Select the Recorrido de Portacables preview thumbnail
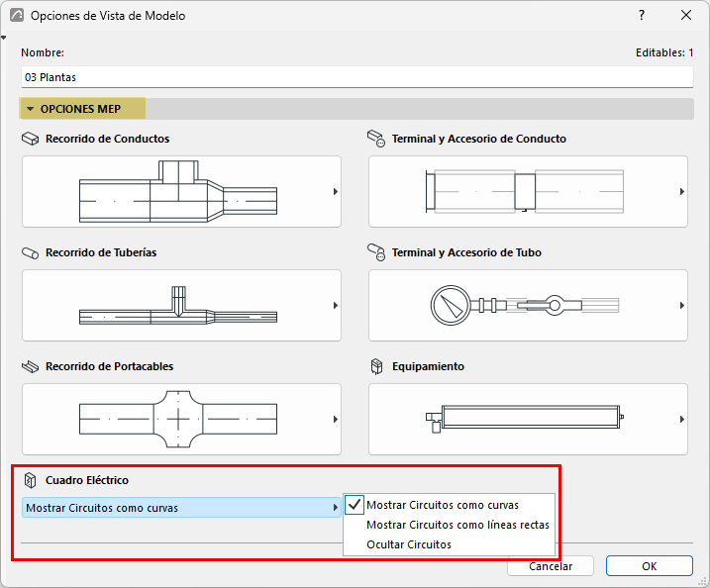 181,419
